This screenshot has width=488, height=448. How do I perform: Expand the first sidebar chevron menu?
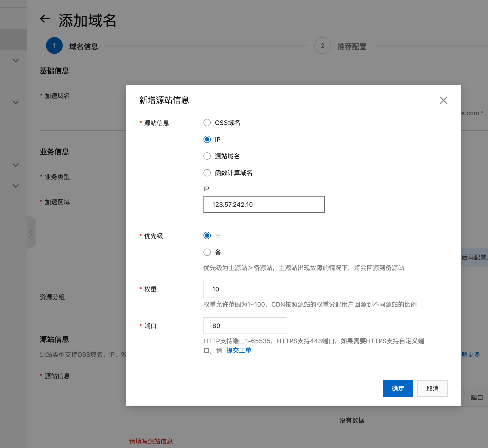coord(16,60)
